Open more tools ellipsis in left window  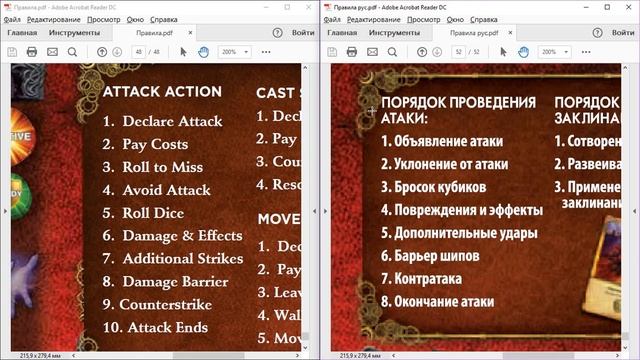point(266,52)
